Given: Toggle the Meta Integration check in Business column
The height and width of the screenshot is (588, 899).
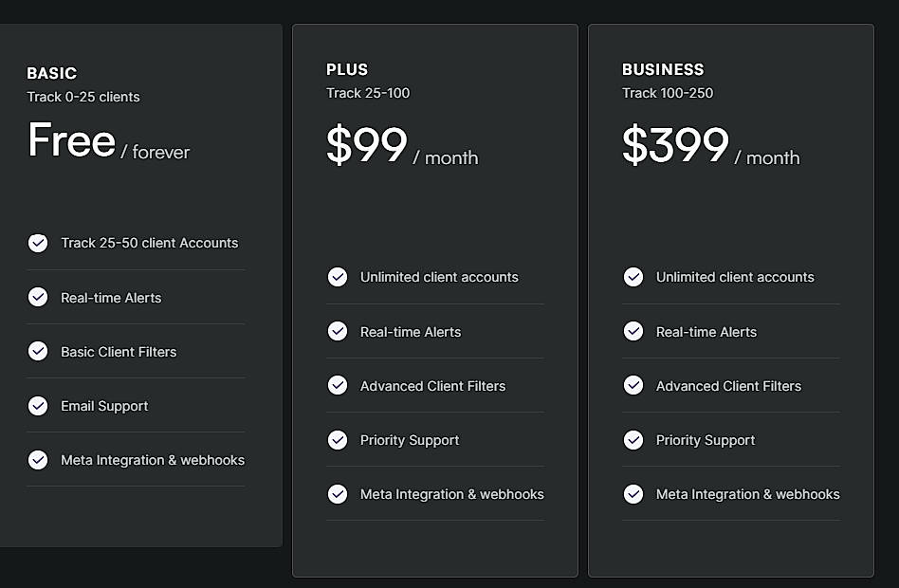Looking at the screenshot, I should point(633,494).
